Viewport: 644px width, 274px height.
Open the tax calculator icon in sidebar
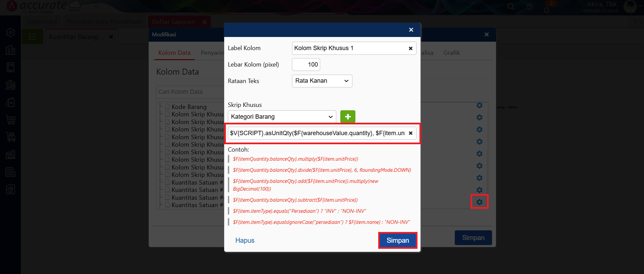(x=10, y=172)
